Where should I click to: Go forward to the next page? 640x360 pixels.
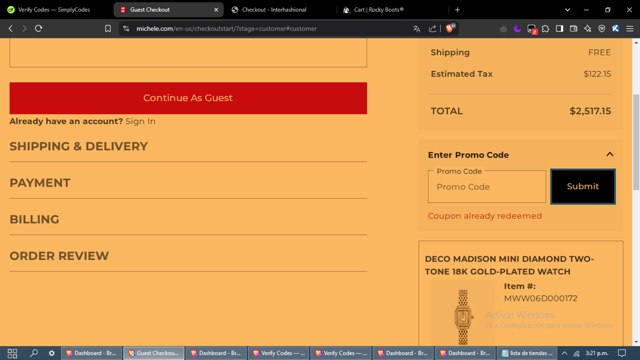pyautogui.click(x=24, y=29)
